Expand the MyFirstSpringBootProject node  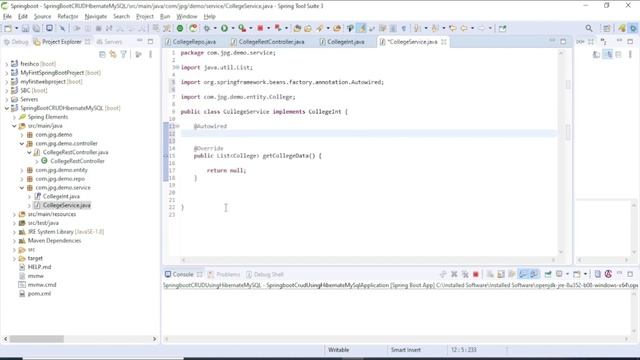[6, 73]
